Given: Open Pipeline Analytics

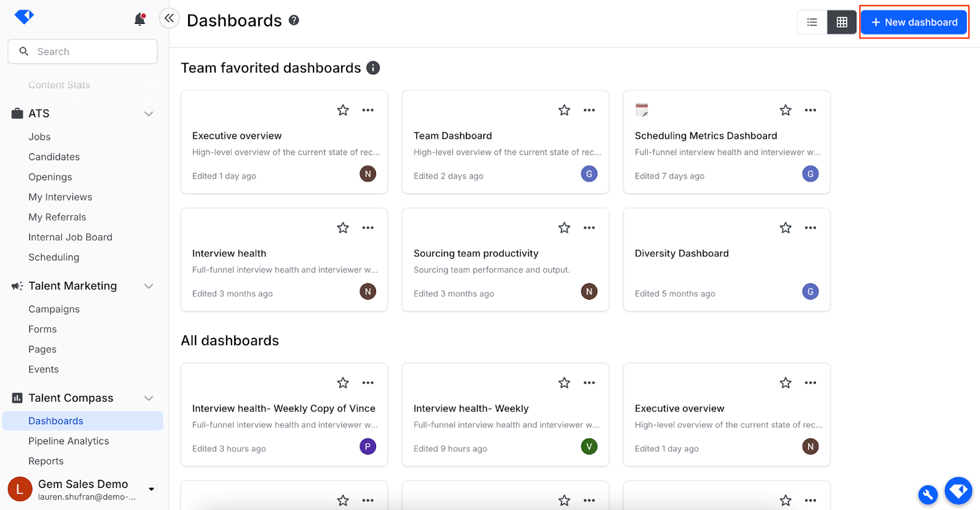Looking at the screenshot, I should pos(69,441).
